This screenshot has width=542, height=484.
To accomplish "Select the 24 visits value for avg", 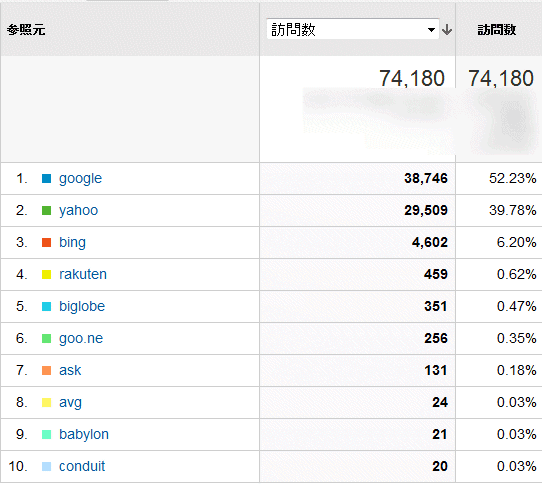I will pos(440,402).
